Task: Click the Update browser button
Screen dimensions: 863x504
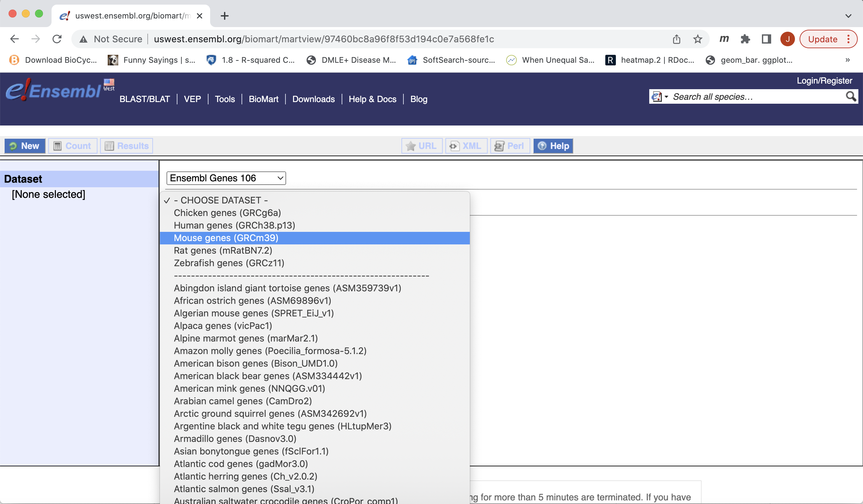Action: pos(828,39)
